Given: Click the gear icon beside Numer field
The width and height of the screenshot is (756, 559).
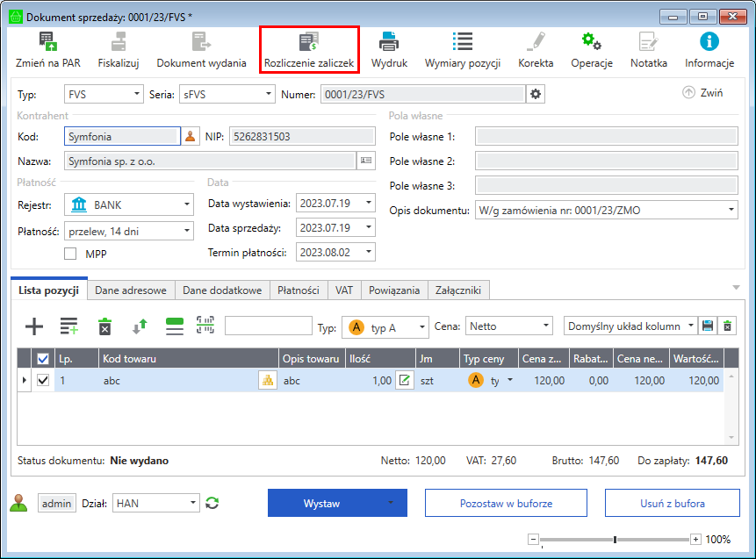Looking at the screenshot, I should tap(536, 94).
